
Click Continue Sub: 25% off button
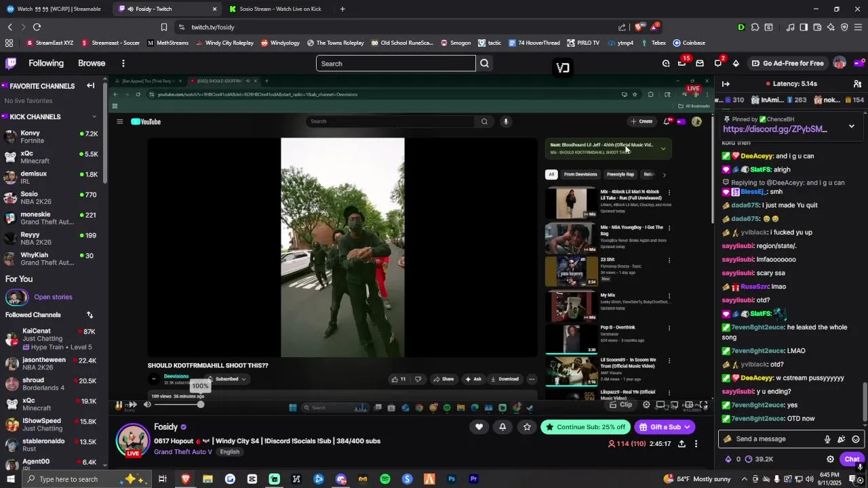click(x=585, y=427)
